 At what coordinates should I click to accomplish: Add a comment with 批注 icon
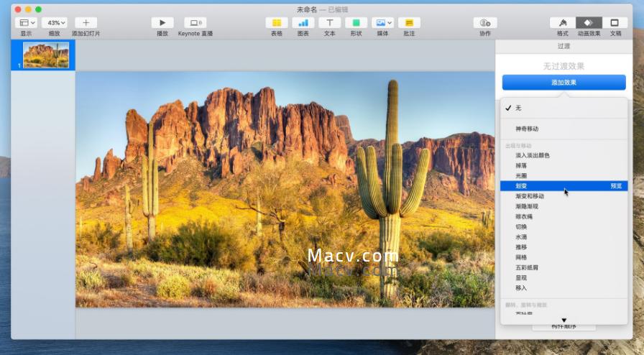coord(409,22)
